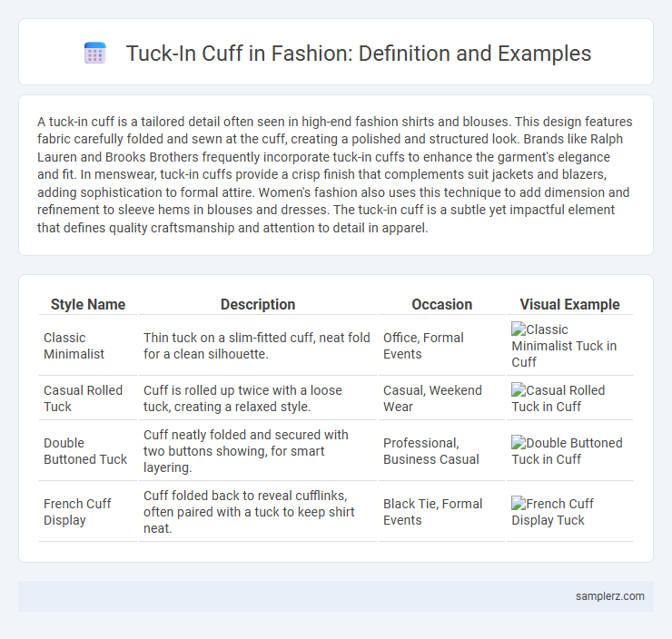Click the 'Classic Minimalist Tuck in Cuff' alt text
The height and width of the screenshot is (639, 672).
point(564,346)
